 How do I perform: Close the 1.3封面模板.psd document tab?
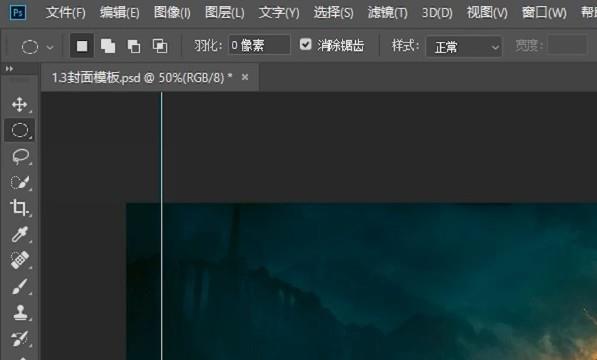tap(245, 77)
